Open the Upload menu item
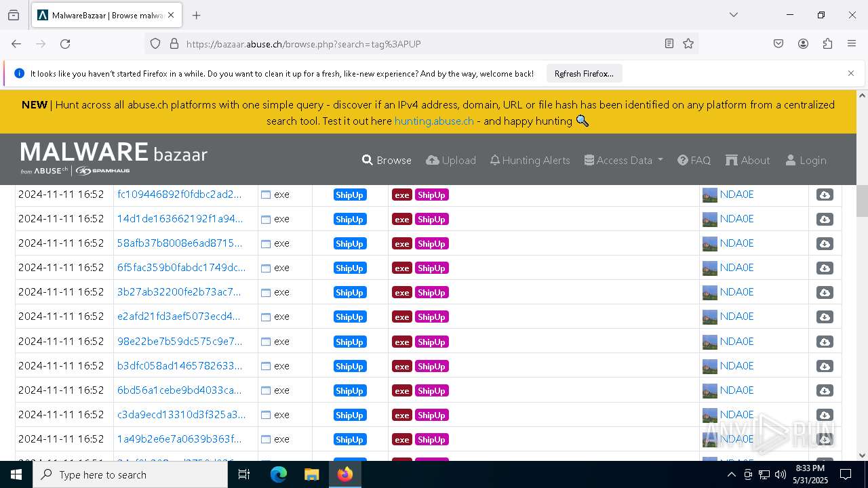 pyautogui.click(x=451, y=160)
